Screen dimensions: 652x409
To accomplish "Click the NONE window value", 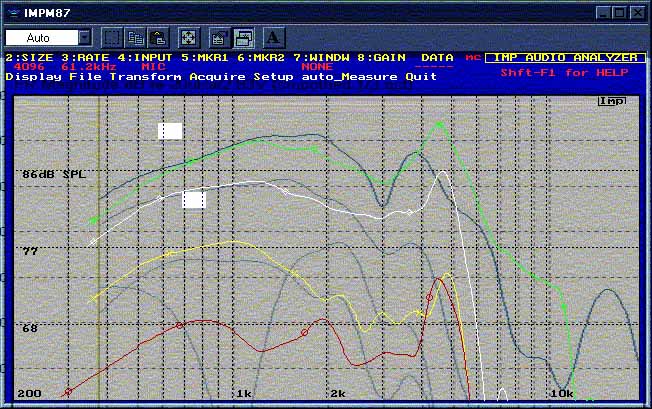I will click(x=317, y=67).
